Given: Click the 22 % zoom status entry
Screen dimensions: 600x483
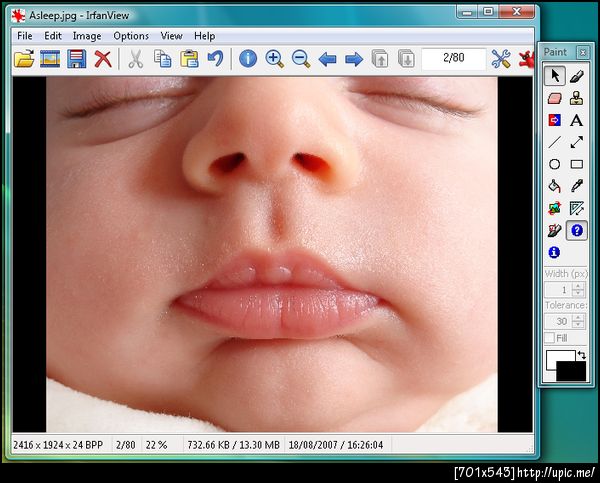Looking at the screenshot, I should pyautogui.click(x=157, y=445).
